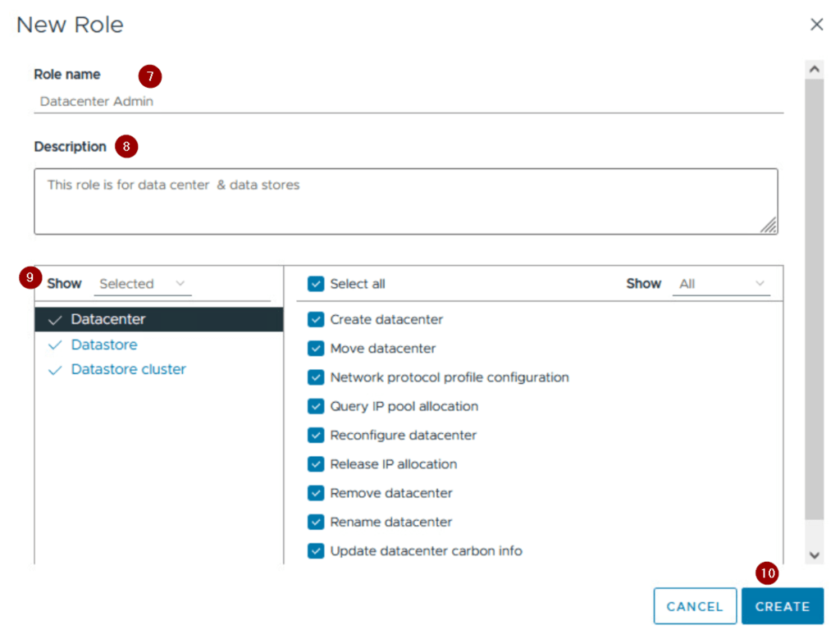Screen dimensions: 840x630
Task: Select the Datastore category
Action: tap(104, 345)
